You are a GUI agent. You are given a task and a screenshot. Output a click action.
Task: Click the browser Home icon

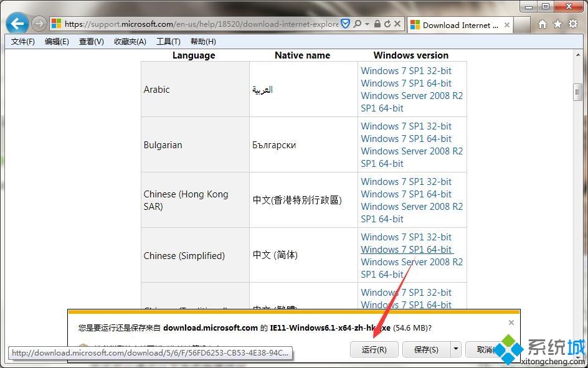(x=541, y=24)
